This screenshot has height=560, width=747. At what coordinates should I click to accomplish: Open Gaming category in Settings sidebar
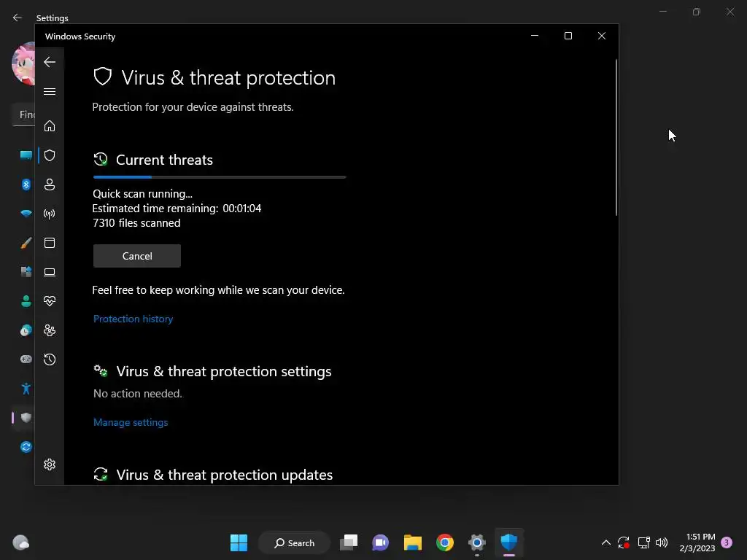click(x=26, y=359)
